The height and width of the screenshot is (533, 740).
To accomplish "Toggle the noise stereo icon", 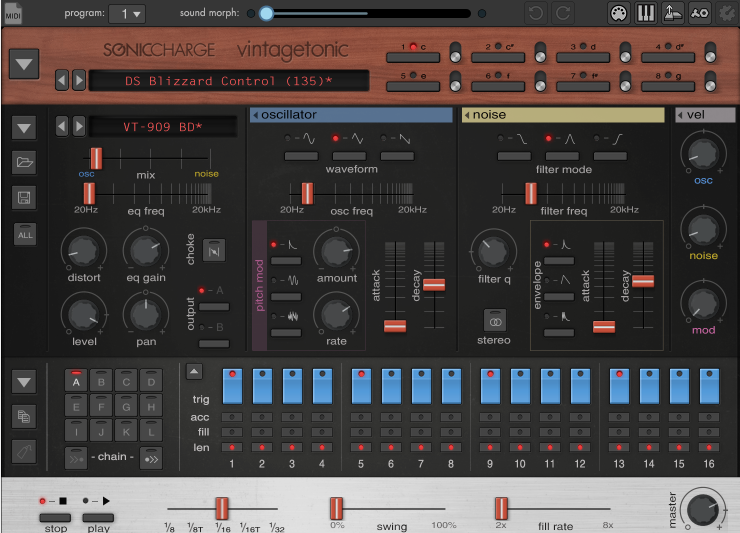I will pyautogui.click(x=495, y=321).
